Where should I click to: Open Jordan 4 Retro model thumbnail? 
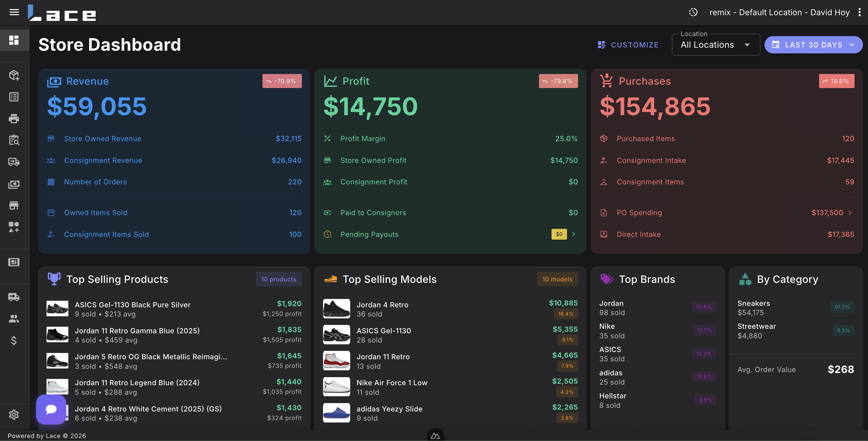[x=336, y=309]
